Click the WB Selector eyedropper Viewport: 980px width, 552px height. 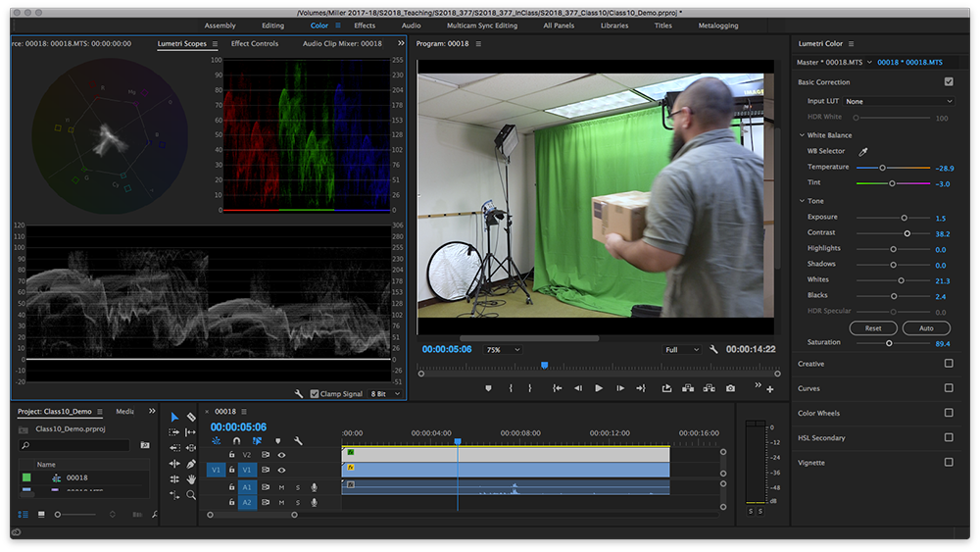[x=863, y=151]
